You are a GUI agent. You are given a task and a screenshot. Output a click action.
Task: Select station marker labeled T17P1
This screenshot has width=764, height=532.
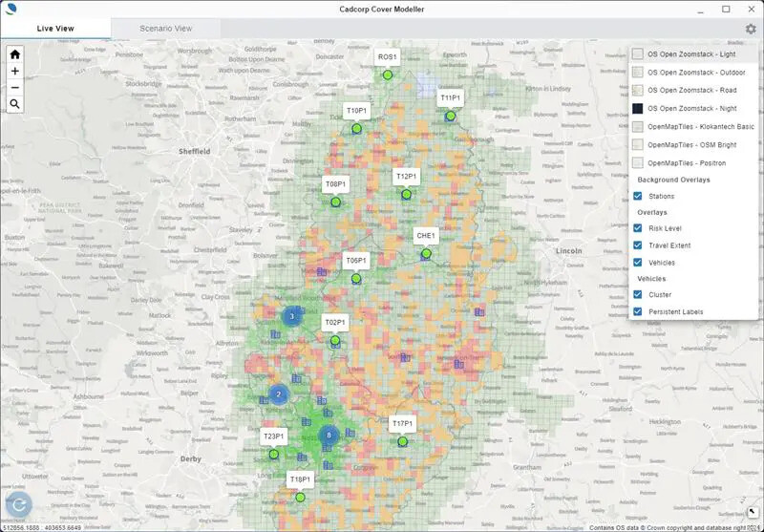point(402,441)
